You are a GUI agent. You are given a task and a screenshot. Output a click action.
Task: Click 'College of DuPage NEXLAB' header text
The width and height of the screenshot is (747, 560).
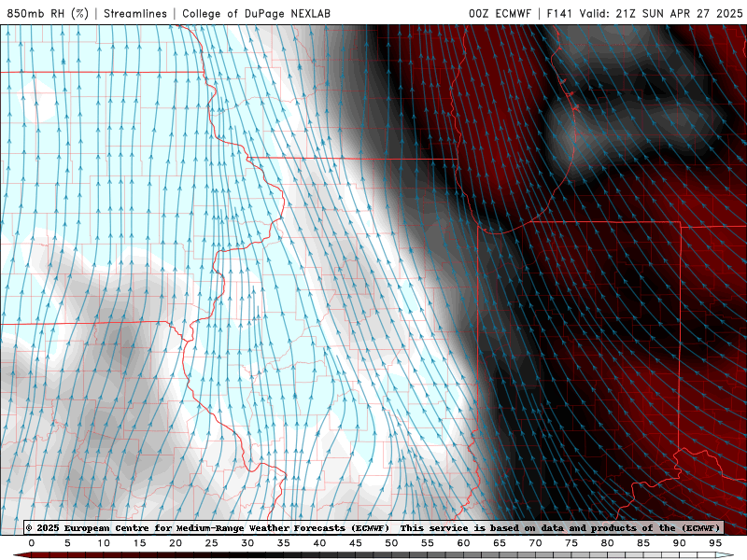pos(256,13)
